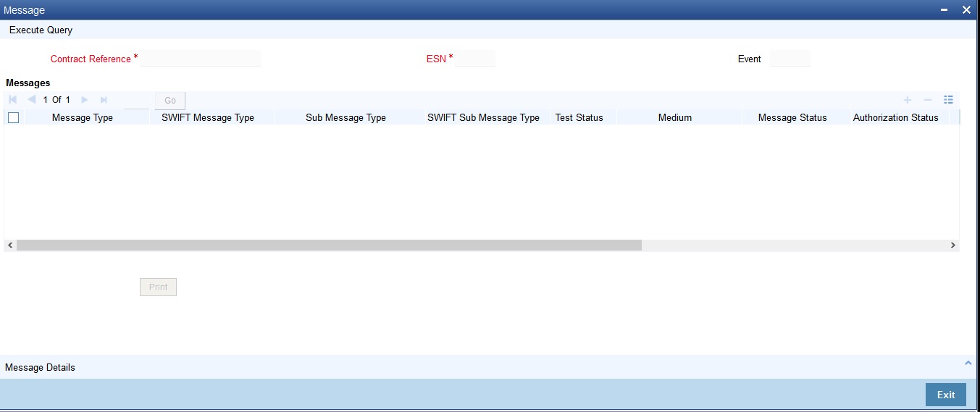The image size is (980, 412).
Task: Click the Message Type column header
Action: point(83,117)
